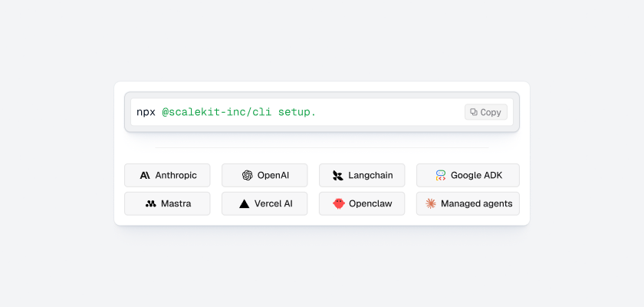644x307 pixels.
Task: Select the Managed agents button
Action: pos(468,203)
